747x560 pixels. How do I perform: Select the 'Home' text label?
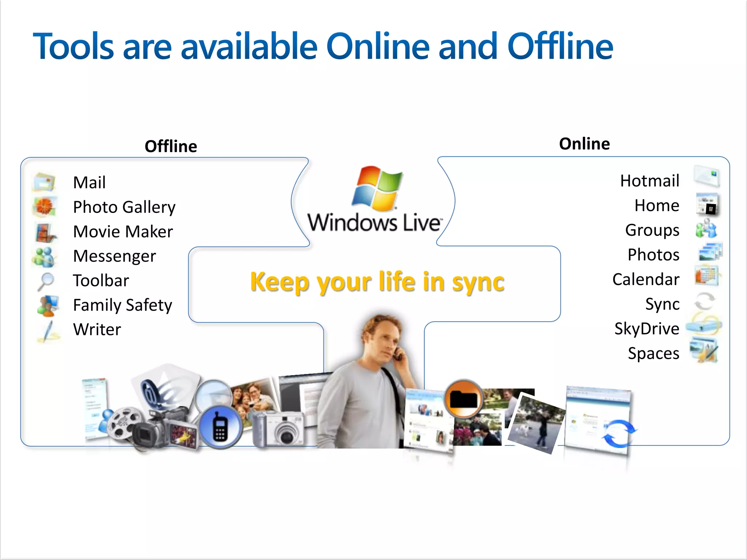coord(657,205)
